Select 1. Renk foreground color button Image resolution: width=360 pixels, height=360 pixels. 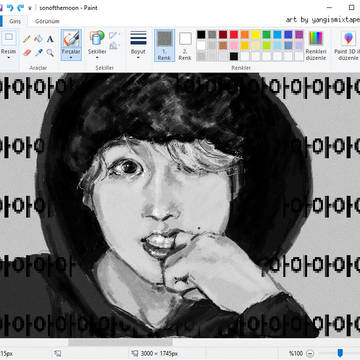point(165,45)
